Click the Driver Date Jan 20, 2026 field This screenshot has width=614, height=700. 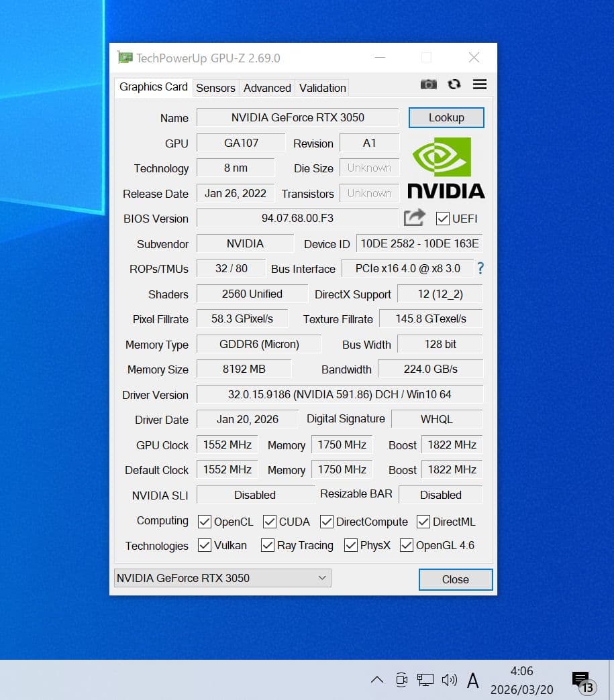(x=248, y=419)
